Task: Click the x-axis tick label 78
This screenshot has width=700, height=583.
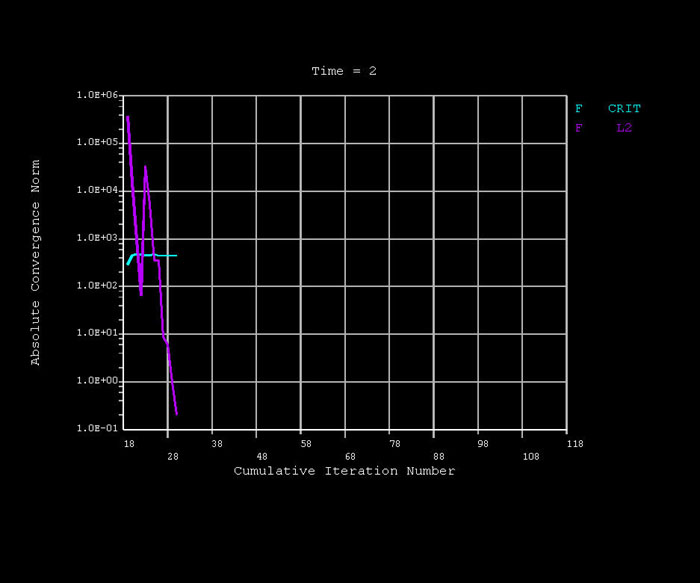Action: click(395, 444)
